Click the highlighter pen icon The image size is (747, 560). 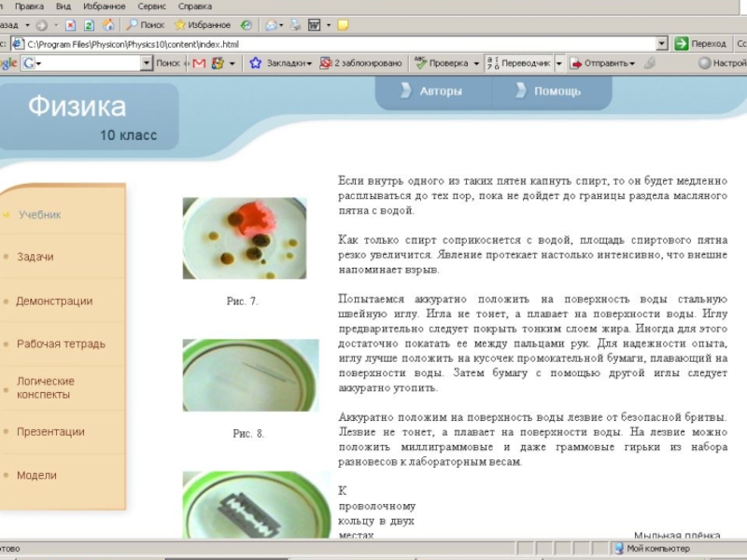click(649, 63)
